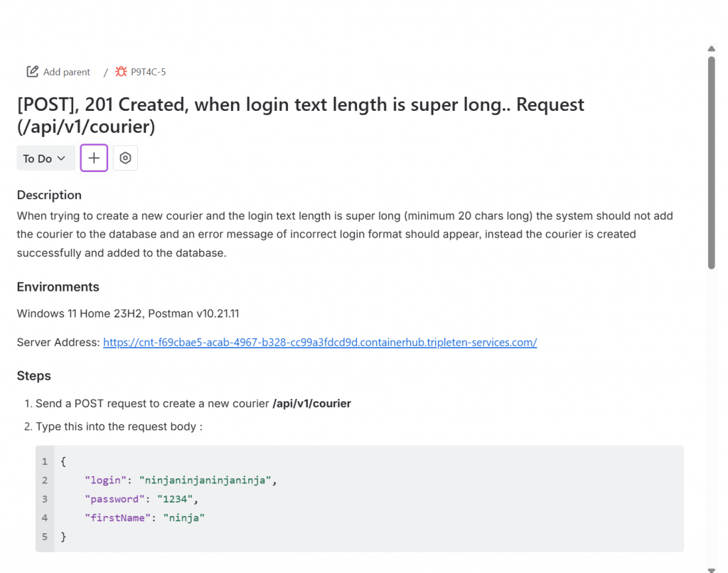Click the Steps heading
The width and height of the screenshot is (728, 573).
34,375
